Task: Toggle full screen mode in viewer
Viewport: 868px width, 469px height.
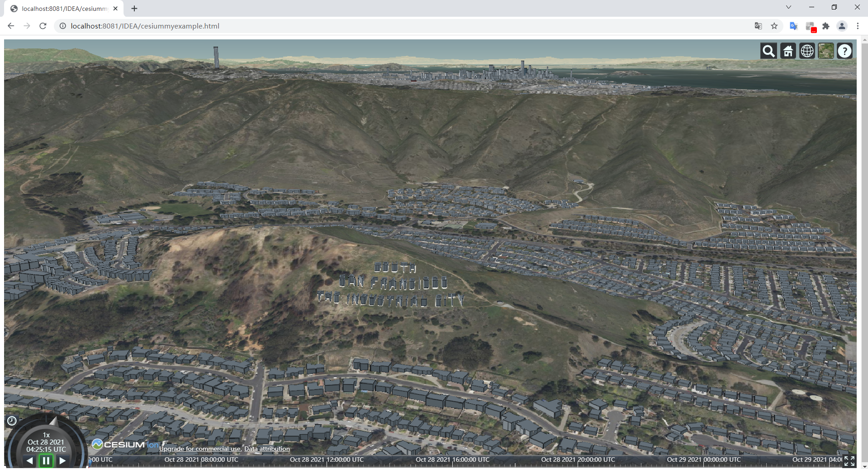Action: pyautogui.click(x=849, y=461)
